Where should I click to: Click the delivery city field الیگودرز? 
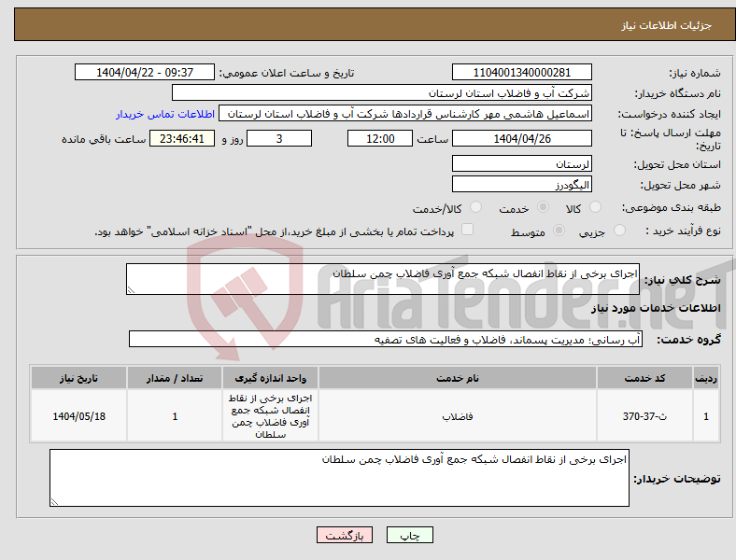tap(522, 184)
